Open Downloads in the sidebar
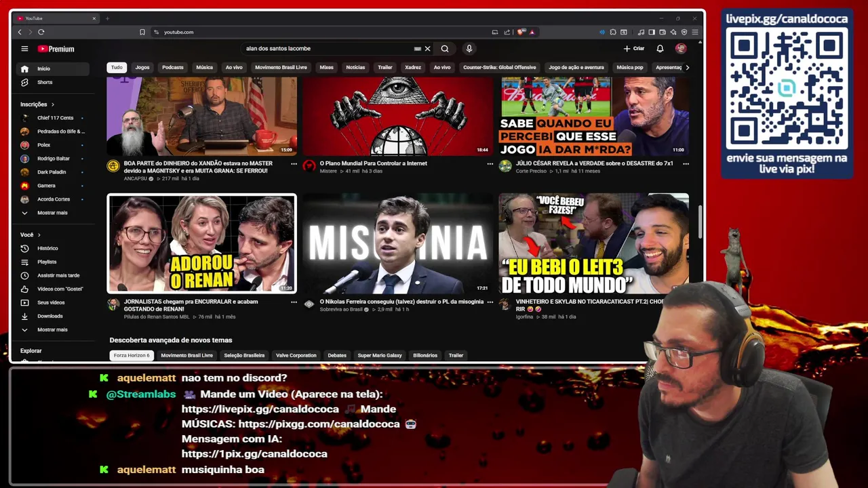Screen dimensions: 868x488 [53, 316]
